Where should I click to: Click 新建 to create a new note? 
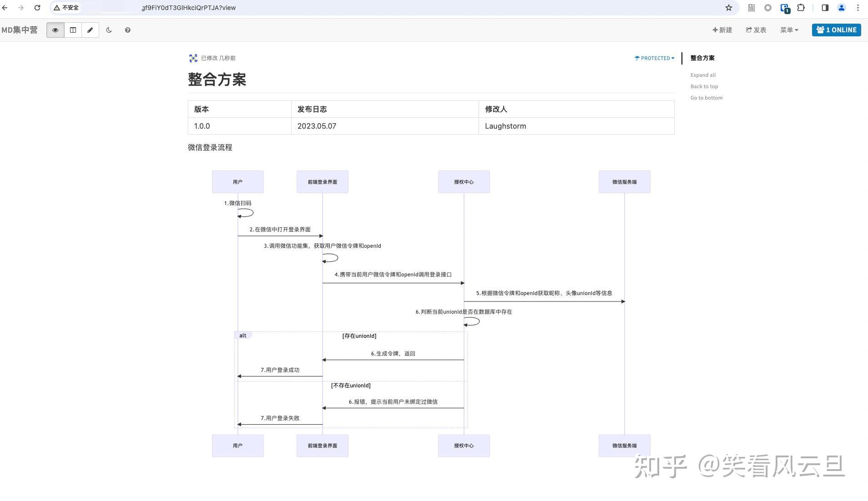click(722, 30)
